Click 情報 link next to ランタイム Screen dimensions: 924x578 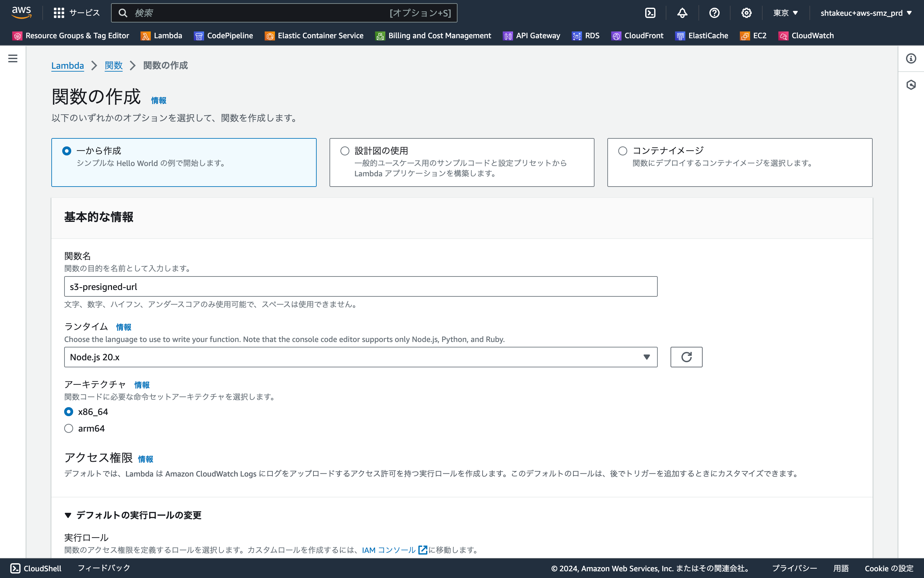124,327
